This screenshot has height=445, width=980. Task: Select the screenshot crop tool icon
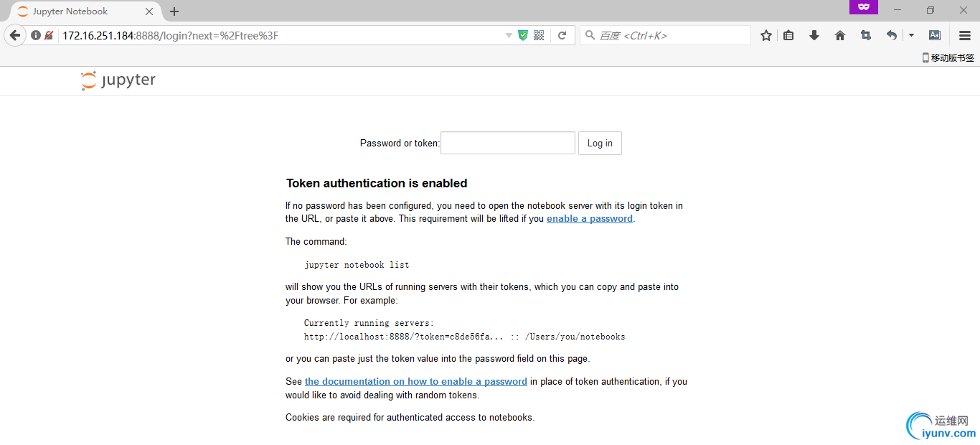point(866,35)
